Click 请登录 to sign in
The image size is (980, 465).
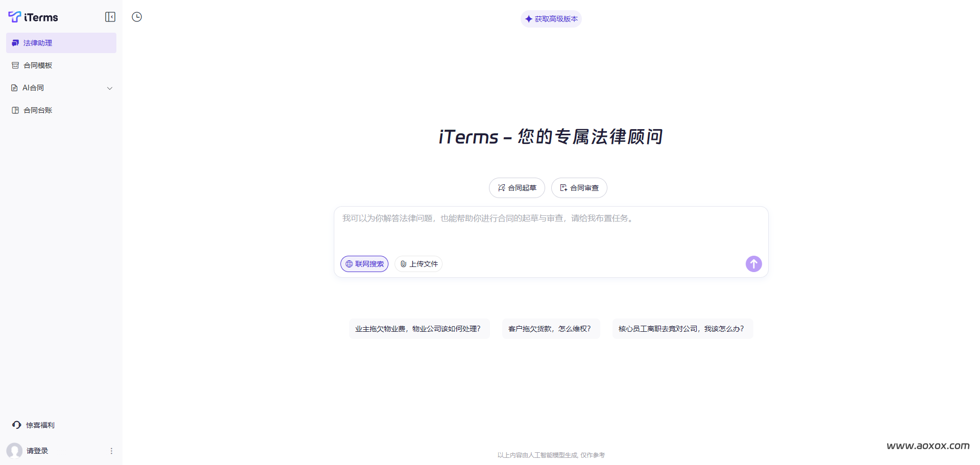(37, 451)
